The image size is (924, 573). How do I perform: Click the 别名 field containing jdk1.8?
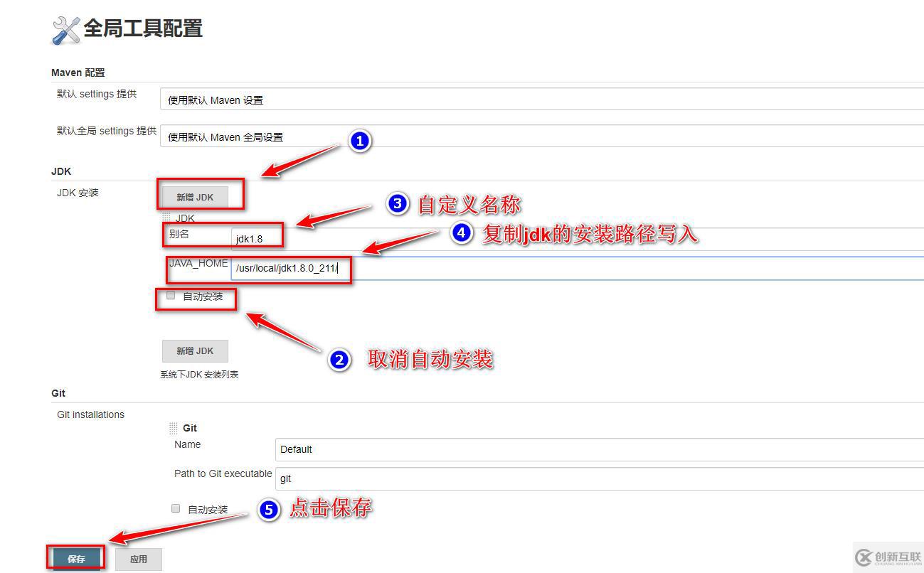pos(578,239)
